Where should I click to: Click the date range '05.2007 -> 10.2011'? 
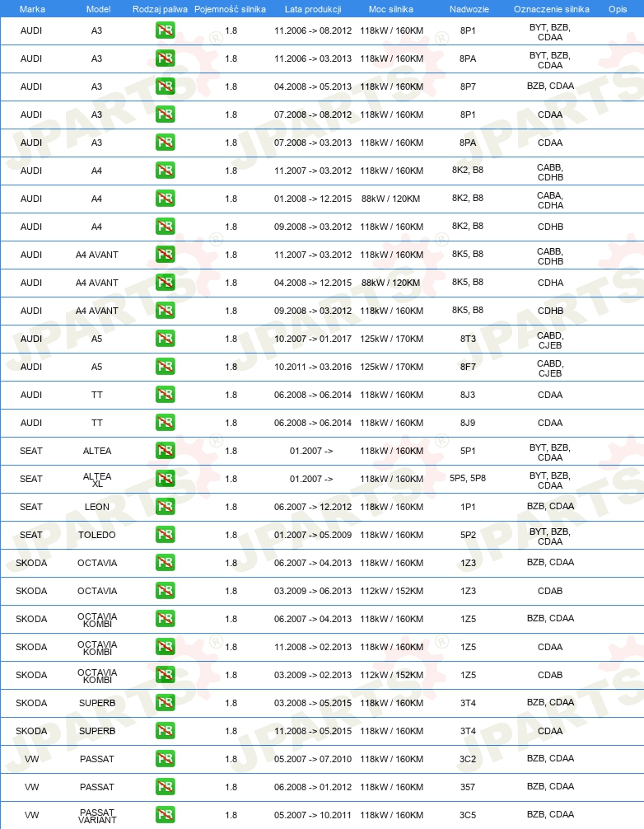click(313, 815)
